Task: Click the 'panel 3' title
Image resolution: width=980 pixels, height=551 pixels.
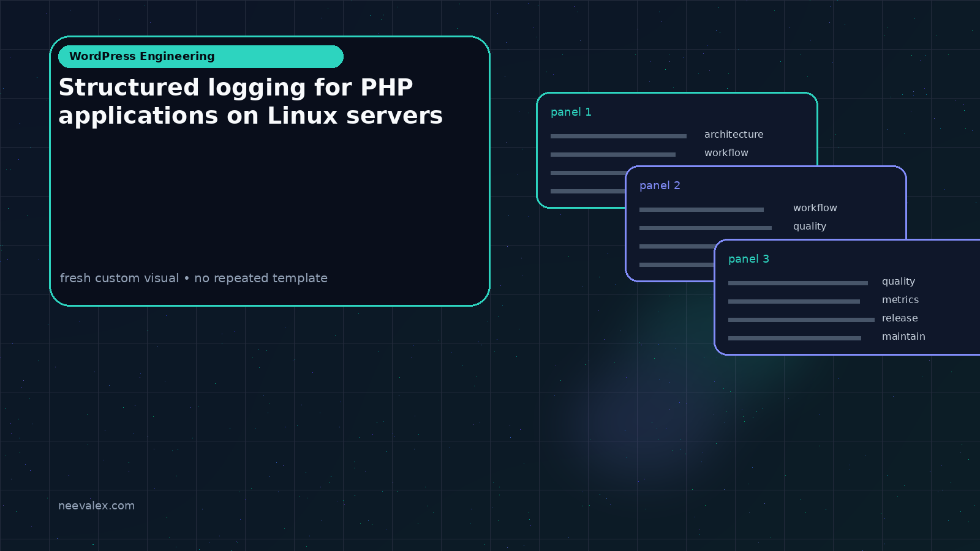Action: [748, 259]
